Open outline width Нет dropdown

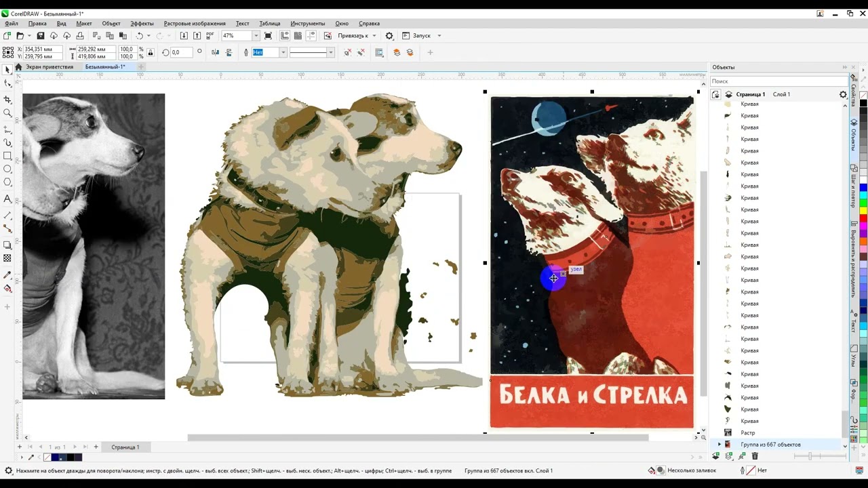pyautogui.click(x=283, y=52)
